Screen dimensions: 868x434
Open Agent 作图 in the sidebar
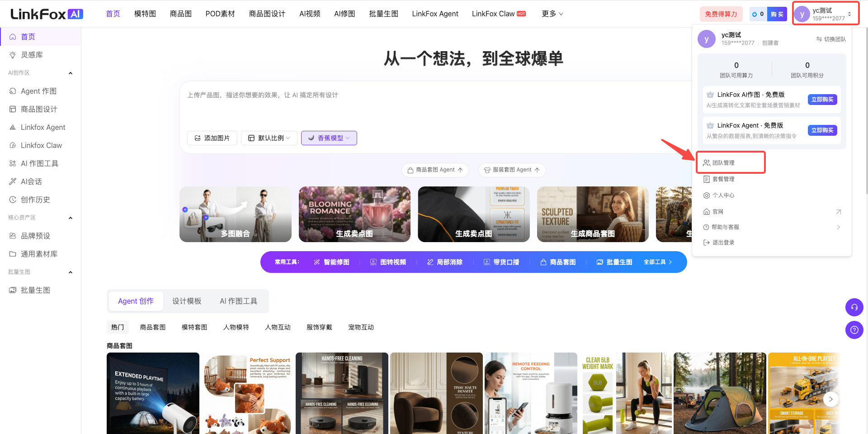click(41, 91)
